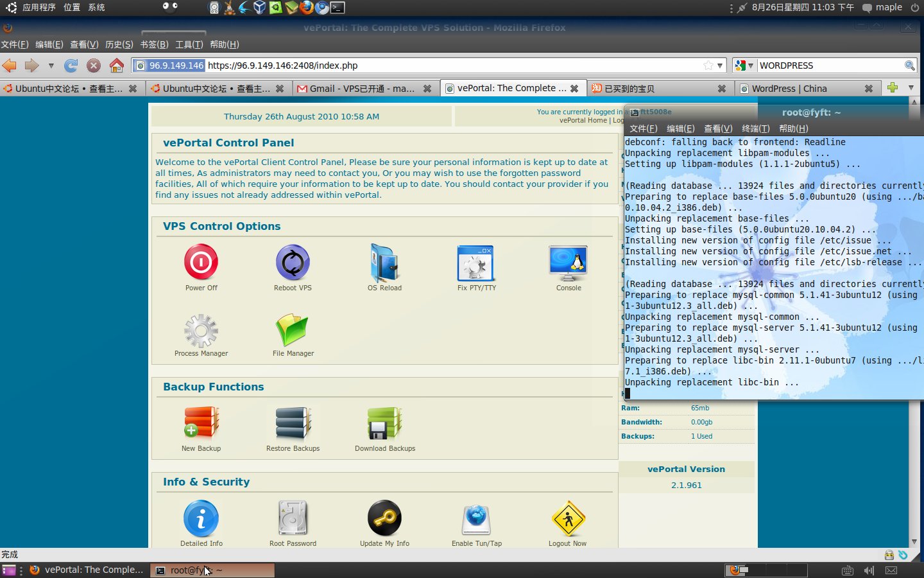
Task: Open the Firefox 历史(S) menu
Action: pos(119,44)
